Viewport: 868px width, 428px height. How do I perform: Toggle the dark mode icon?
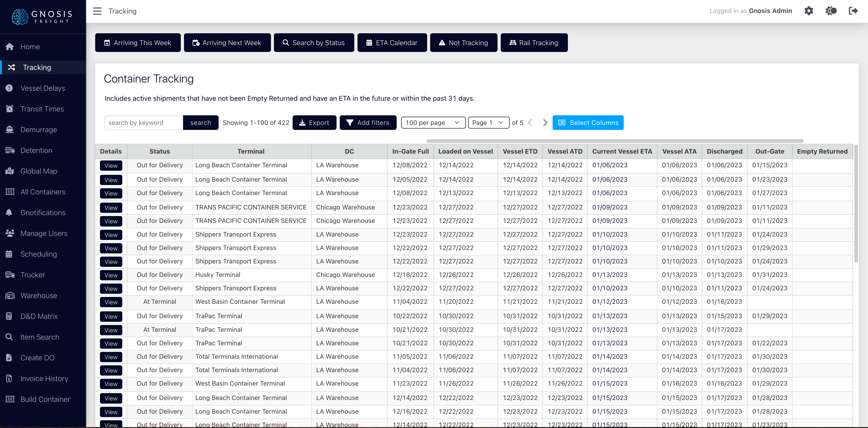pyautogui.click(x=831, y=11)
